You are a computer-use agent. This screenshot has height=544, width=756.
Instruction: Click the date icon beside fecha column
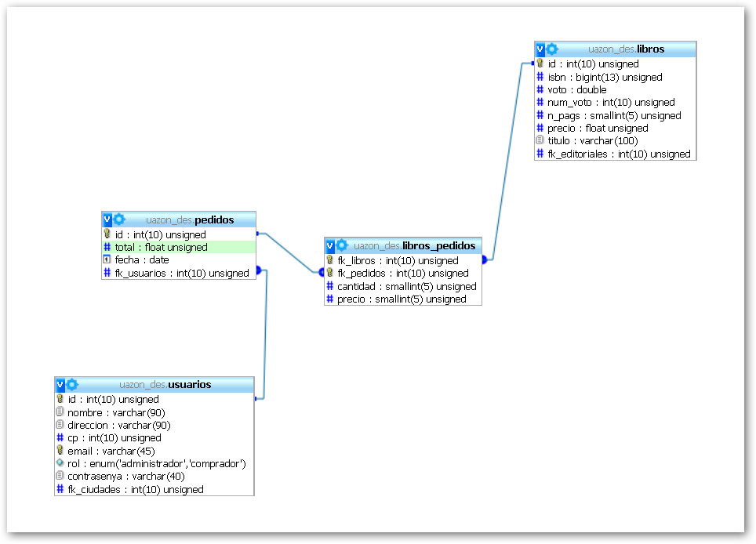tap(107, 259)
